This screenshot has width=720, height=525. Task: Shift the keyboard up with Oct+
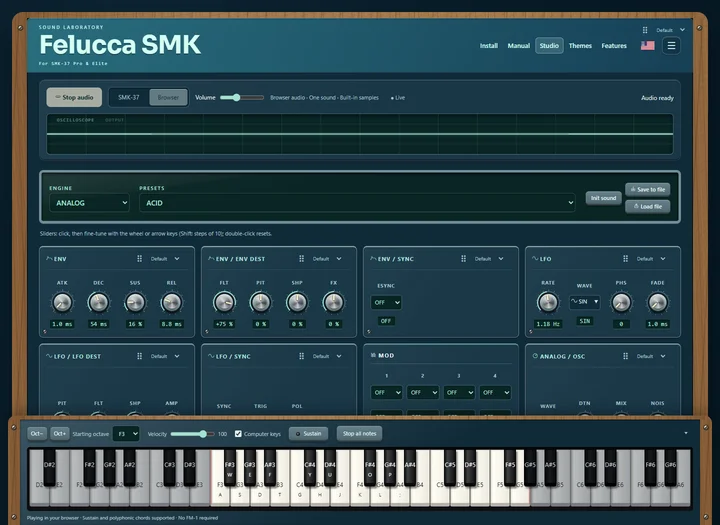click(x=60, y=434)
